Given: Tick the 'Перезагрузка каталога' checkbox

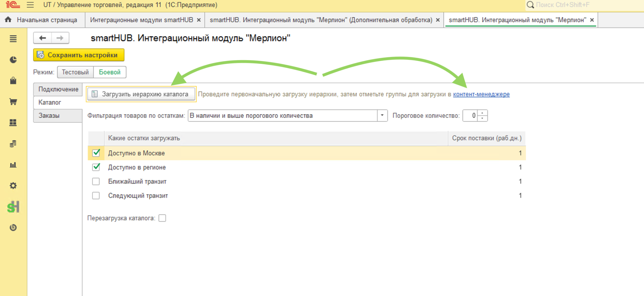Looking at the screenshot, I should tap(162, 218).
